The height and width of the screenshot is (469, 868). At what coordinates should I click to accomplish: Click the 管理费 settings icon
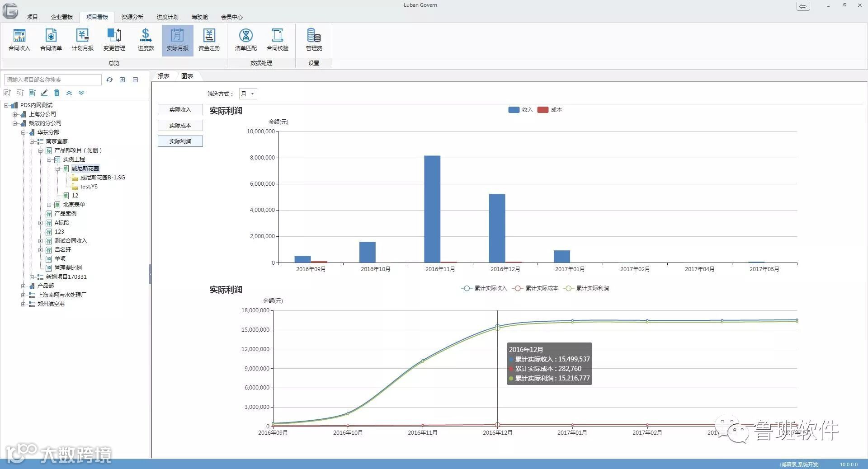pyautogui.click(x=314, y=40)
